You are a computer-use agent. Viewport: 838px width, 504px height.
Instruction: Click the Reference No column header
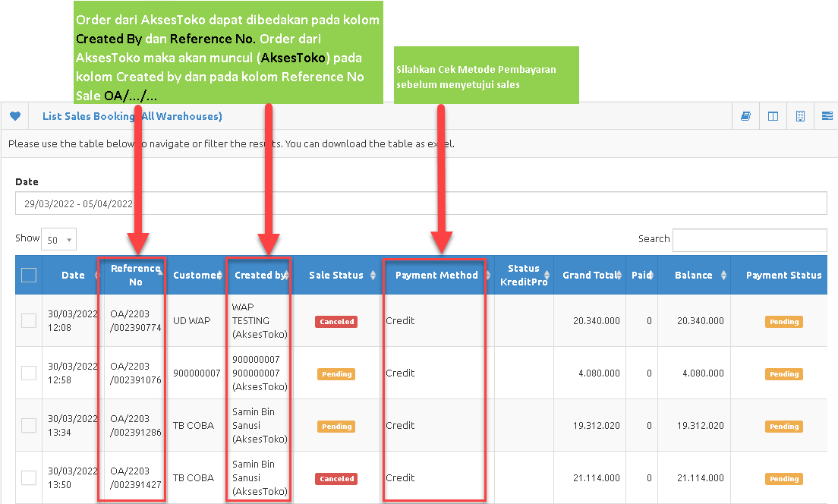click(x=136, y=275)
